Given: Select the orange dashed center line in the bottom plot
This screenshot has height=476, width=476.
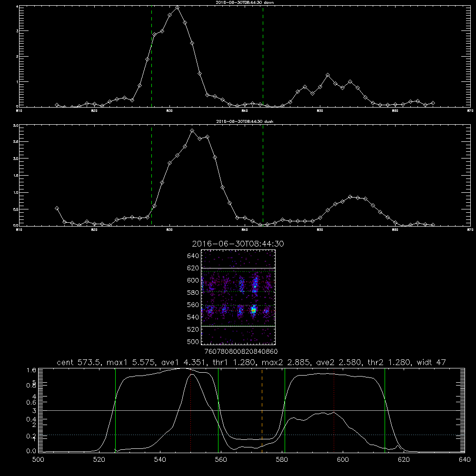Looking at the screenshot, I should (262, 410).
